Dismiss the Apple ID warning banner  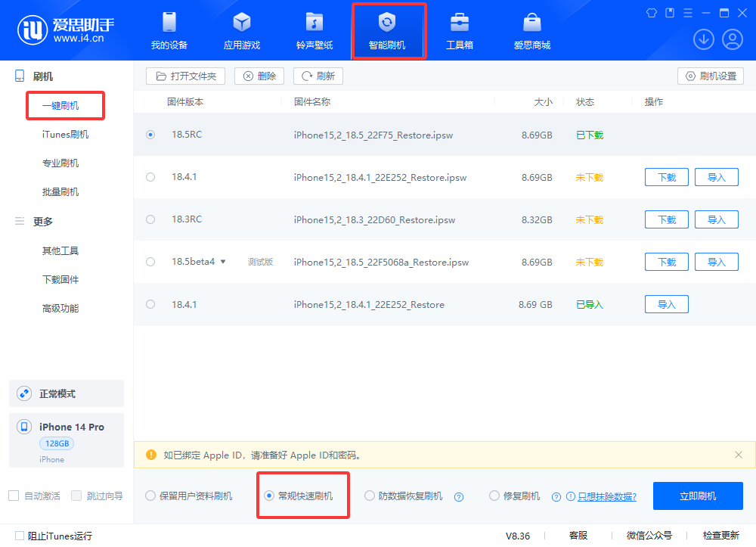739,455
